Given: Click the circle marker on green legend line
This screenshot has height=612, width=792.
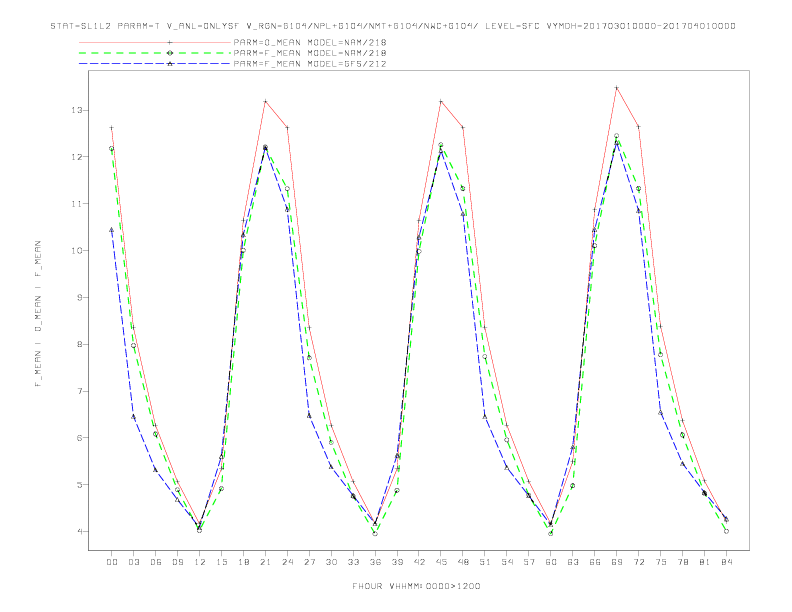Looking at the screenshot, I should (170, 53).
